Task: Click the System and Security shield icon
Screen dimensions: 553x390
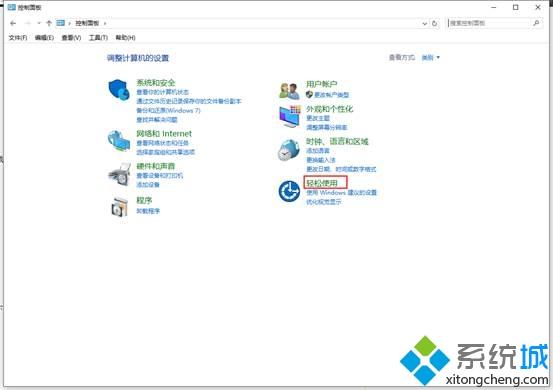Action: (119, 90)
